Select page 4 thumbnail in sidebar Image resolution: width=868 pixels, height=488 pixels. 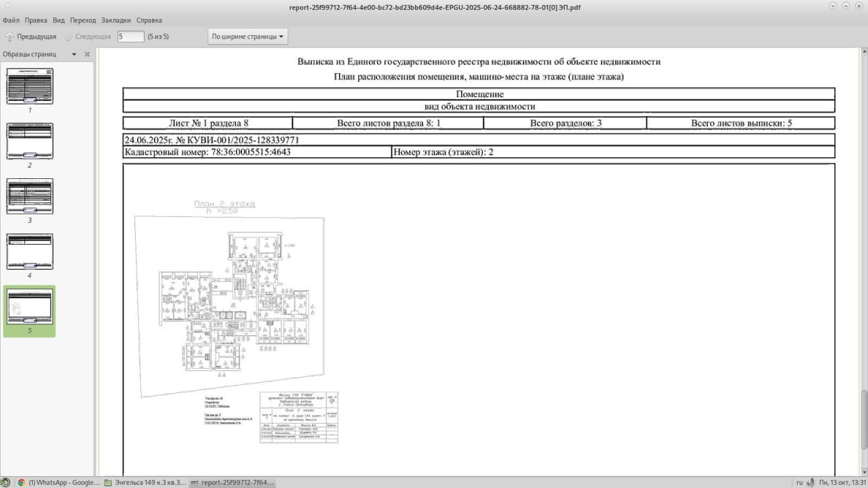pyautogui.click(x=29, y=251)
